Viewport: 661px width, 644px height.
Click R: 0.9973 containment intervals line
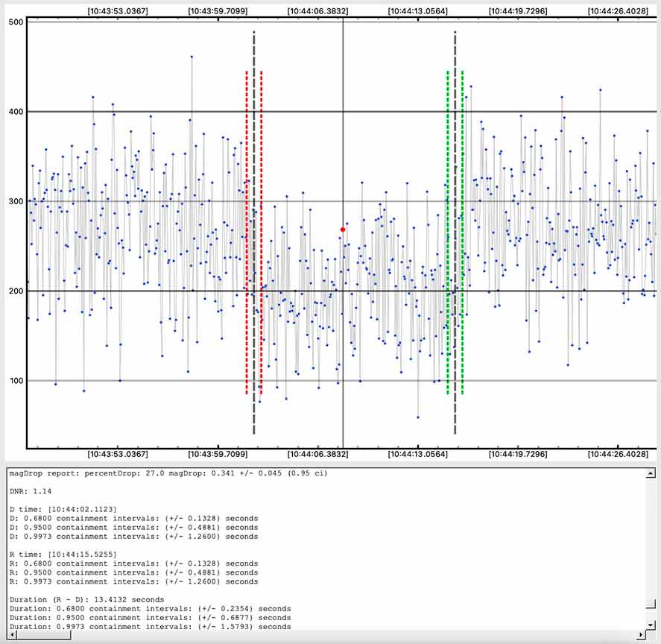[133, 581]
